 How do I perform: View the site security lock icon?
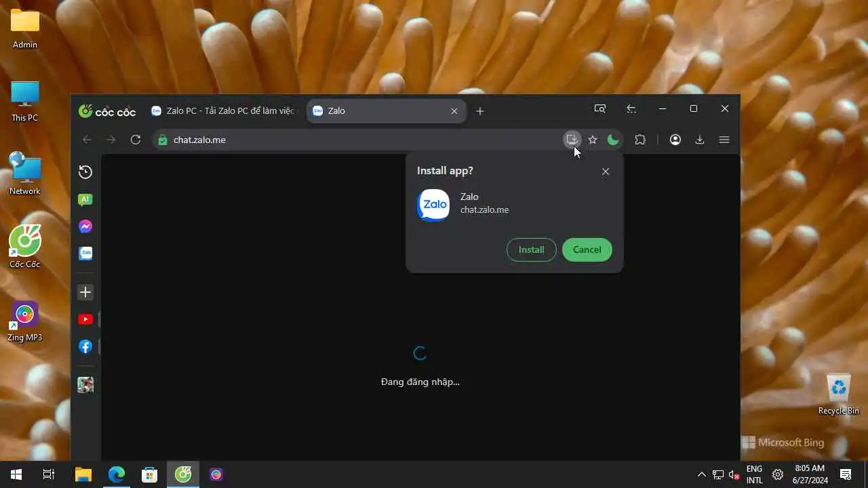point(162,140)
